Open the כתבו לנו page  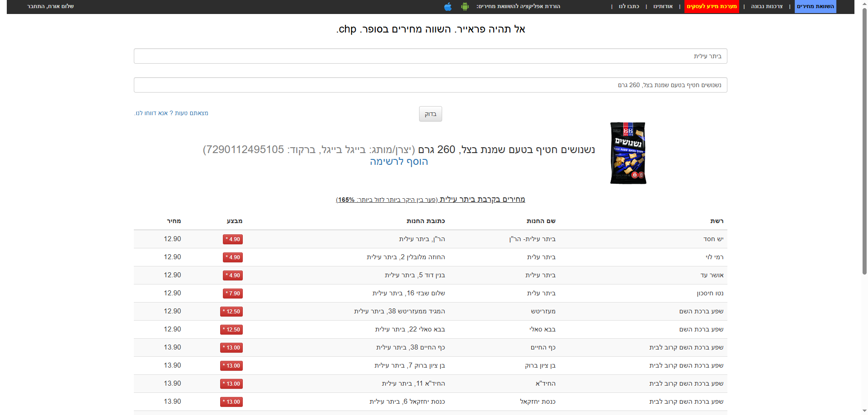(x=628, y=6)
